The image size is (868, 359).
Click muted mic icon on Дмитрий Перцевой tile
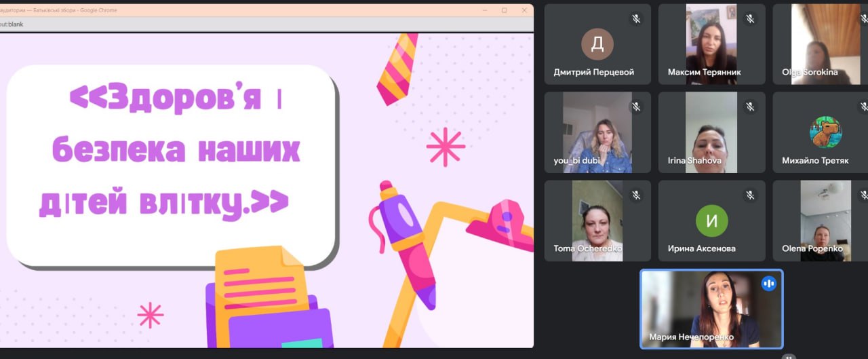pos(636,19)
